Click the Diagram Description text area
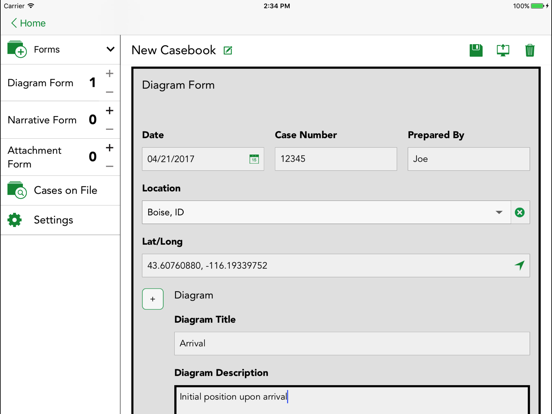The height and width of the screenshot is (414, 552). click(x=352, y=400)
